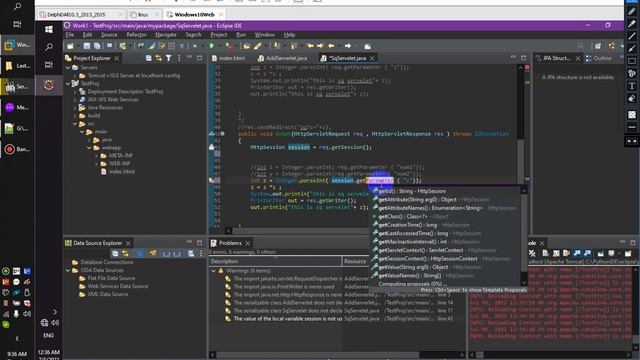The height and width of the screenshot is (360, 640).
Task: Expand the Java Resources node
Action: (75, 108)
